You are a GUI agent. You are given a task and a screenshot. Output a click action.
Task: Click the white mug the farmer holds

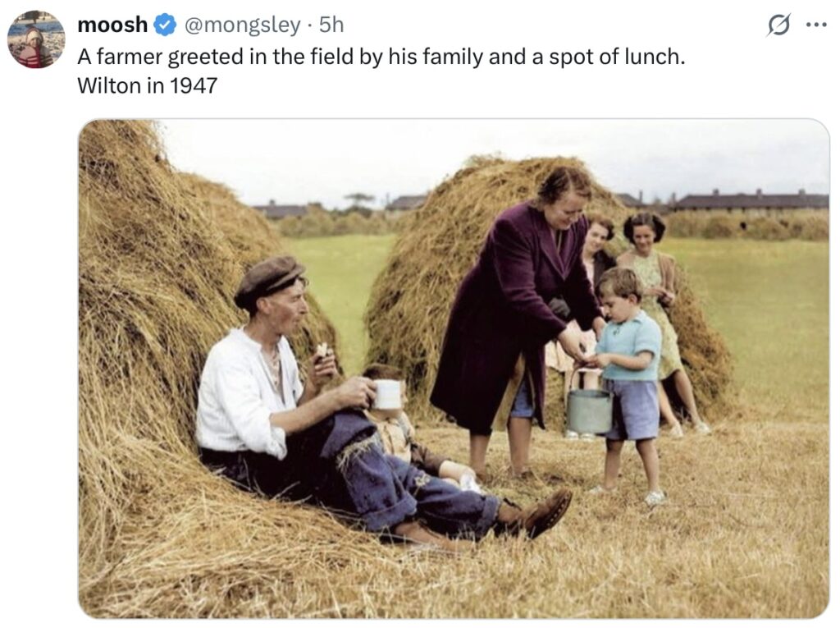pos(387,394)
